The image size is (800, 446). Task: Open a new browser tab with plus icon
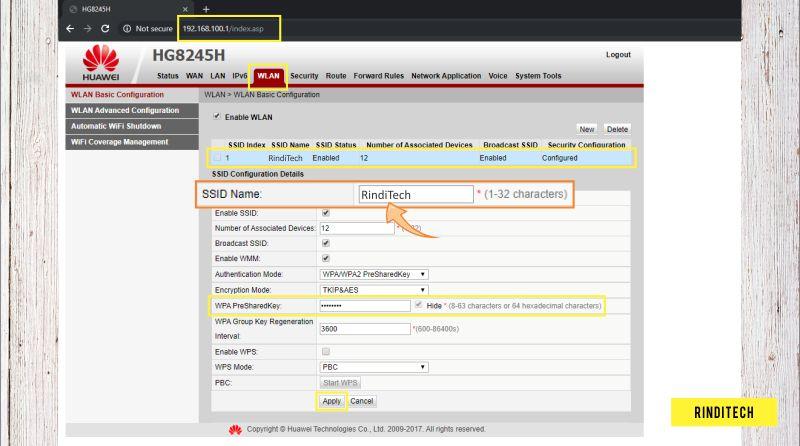pos(206,9)
